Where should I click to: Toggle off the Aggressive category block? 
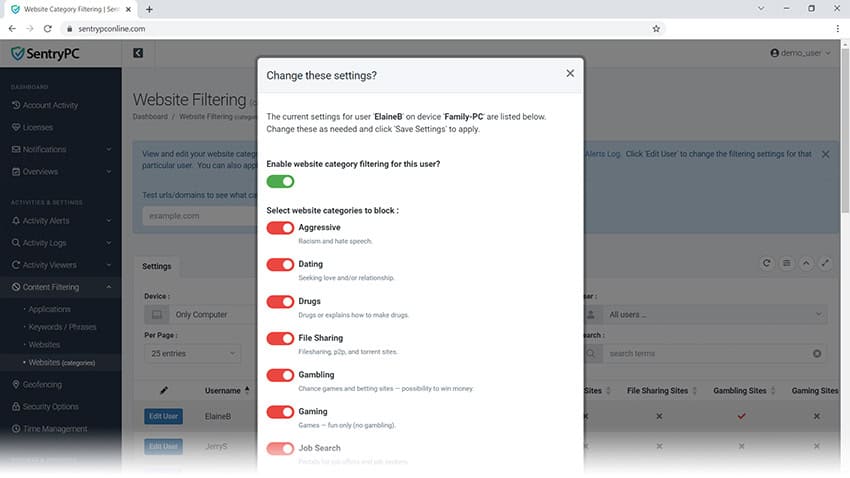point(280,228)
